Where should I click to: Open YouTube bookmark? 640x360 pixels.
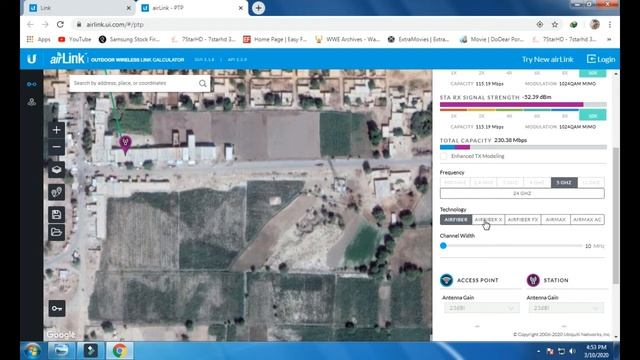tap(75, 39)
